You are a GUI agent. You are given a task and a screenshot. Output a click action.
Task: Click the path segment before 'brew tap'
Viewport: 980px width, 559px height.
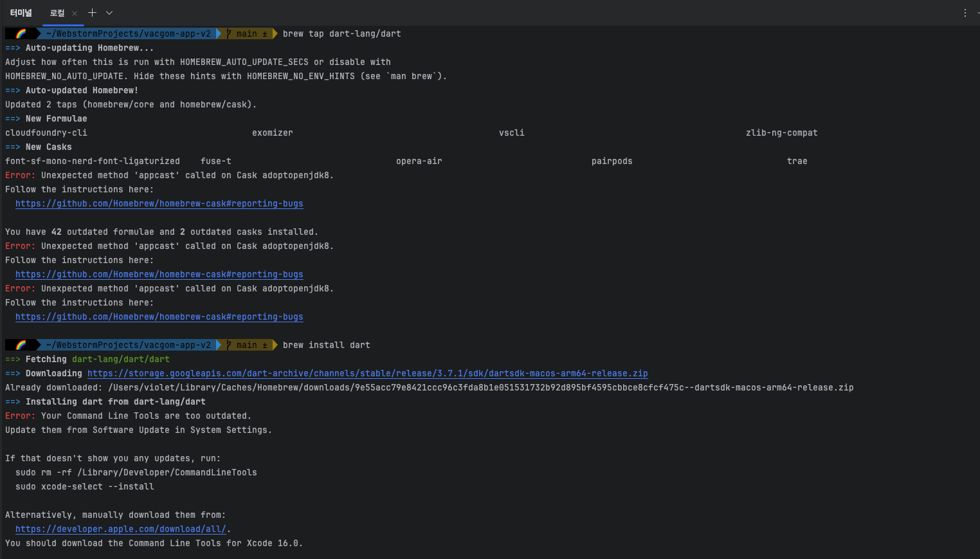pos(128,34)
